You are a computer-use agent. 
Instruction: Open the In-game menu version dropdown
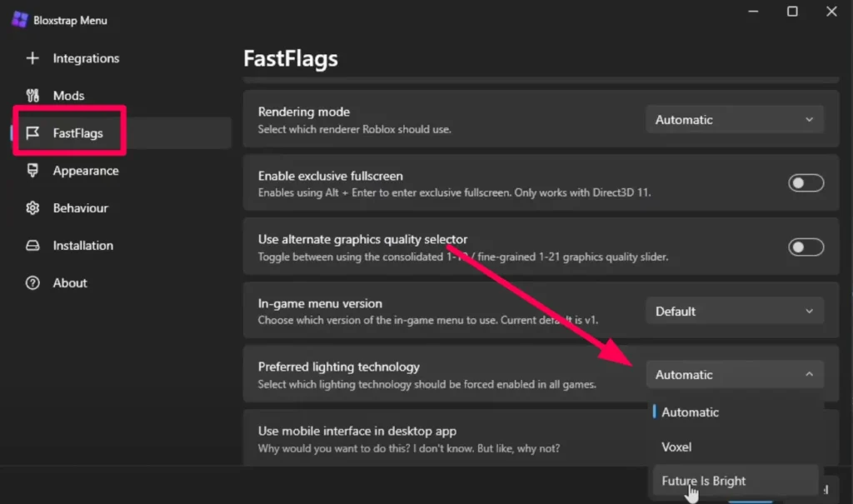click(x=734, y=311)
